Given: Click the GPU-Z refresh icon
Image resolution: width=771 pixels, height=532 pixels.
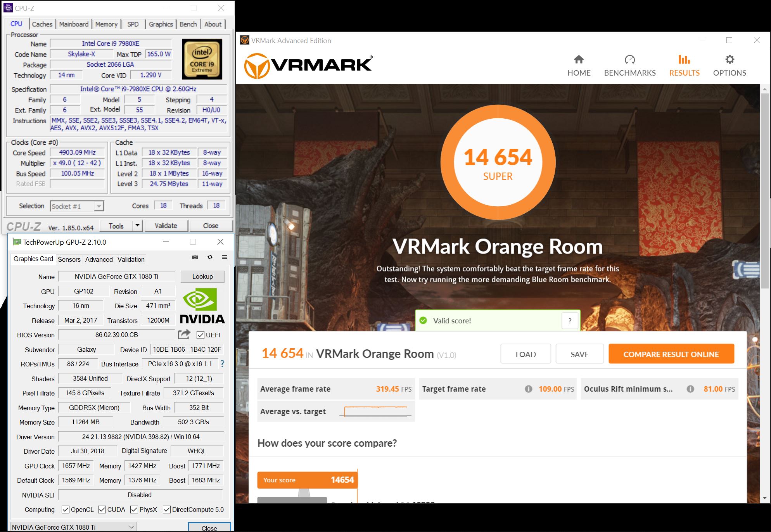Looking at the screenshot, I should [x=210, y=257].
